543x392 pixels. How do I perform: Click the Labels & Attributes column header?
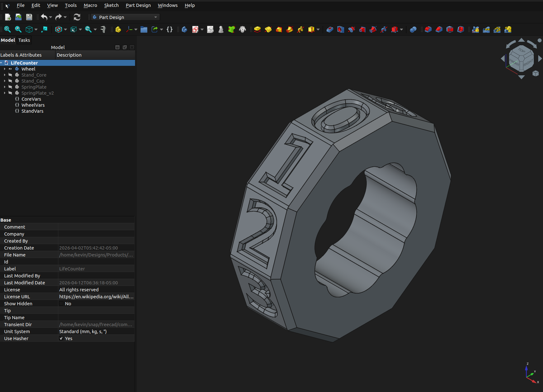[x=27, y=55]
